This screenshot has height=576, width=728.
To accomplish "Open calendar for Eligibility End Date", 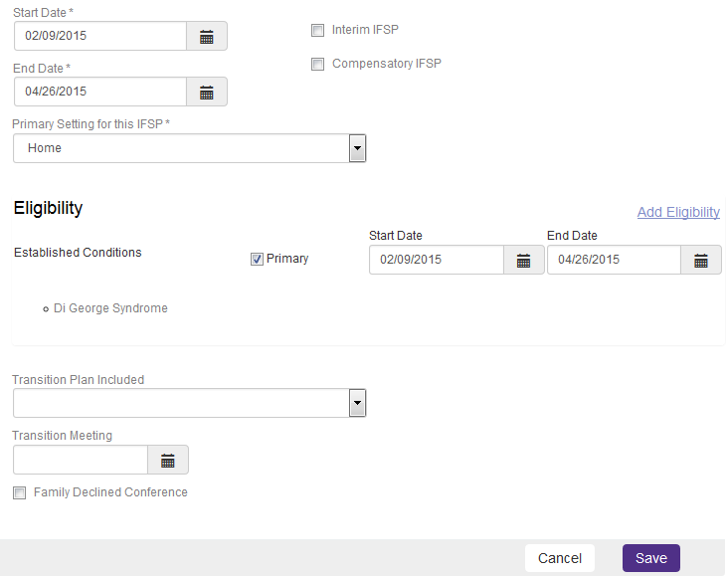I will coord(701,260).
